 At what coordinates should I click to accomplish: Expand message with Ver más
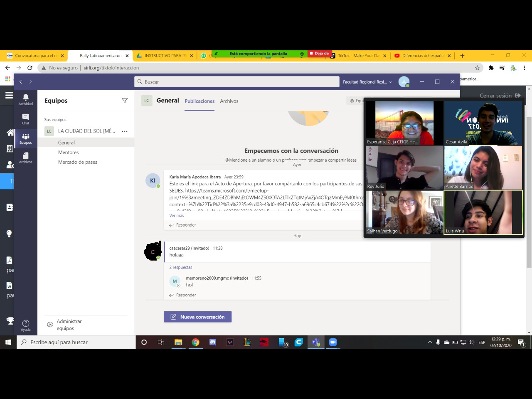176,215
